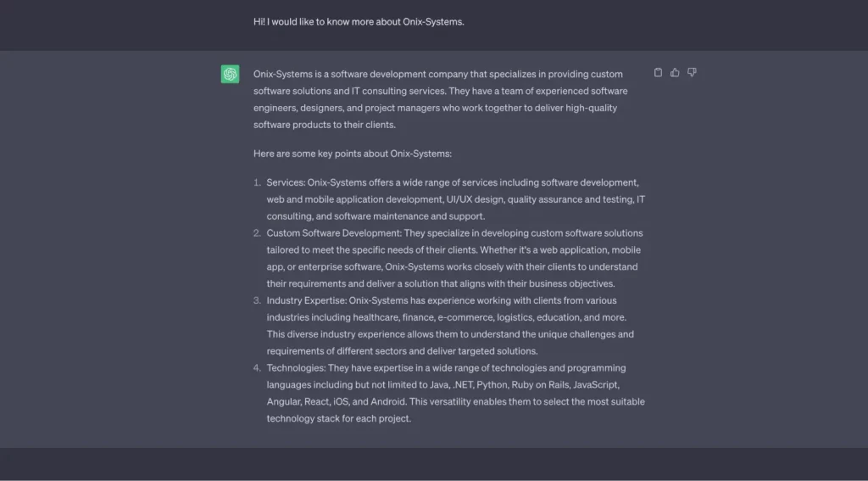Viewport: 868px width, 481px height.
Task: Click the 'Technologies:' heading text
Action: coord(296,368)
